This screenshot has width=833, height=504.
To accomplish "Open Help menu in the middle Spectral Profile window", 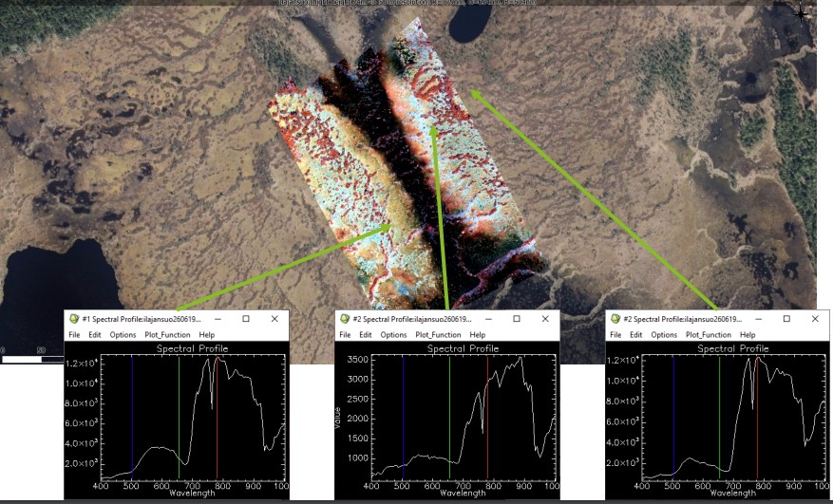I will coord(477,335).
